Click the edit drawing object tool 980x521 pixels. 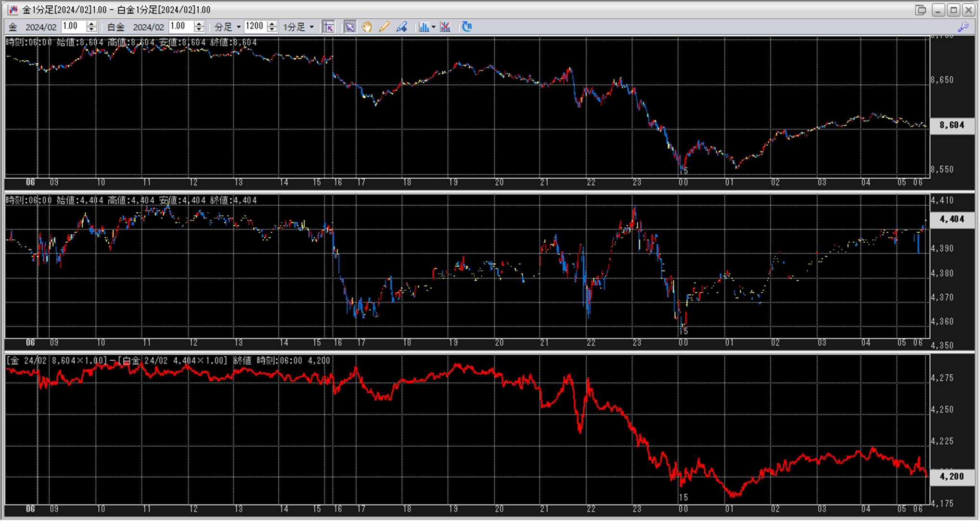click(401, 27)
